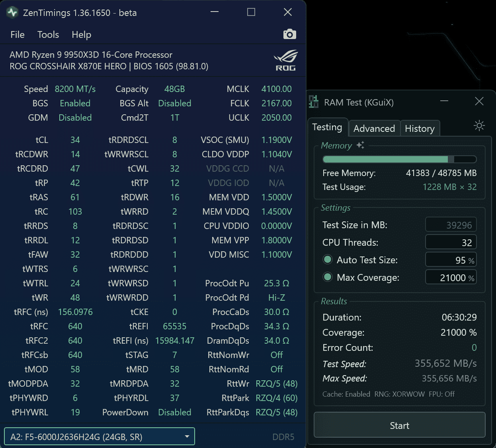The width and height of the screenshot is (496, 448).
Task: Click the RttWr value RZQ/5 (48)
Action: [x=277, y=383]
